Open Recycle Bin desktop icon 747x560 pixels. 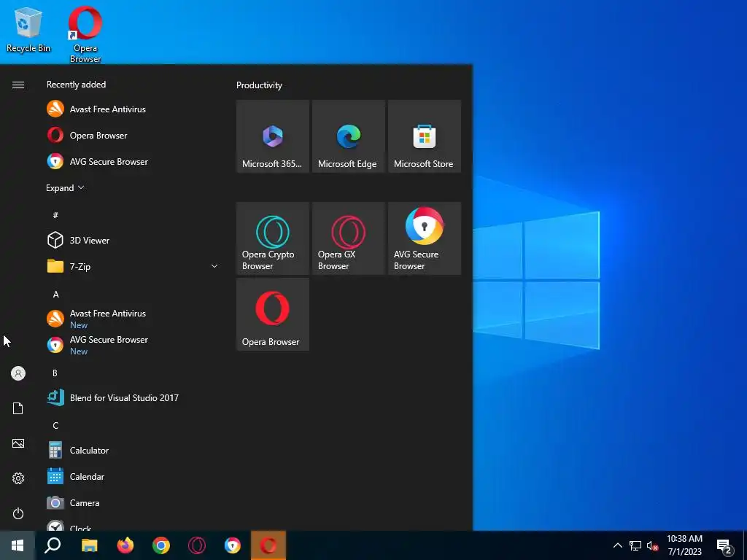(28, 29)
